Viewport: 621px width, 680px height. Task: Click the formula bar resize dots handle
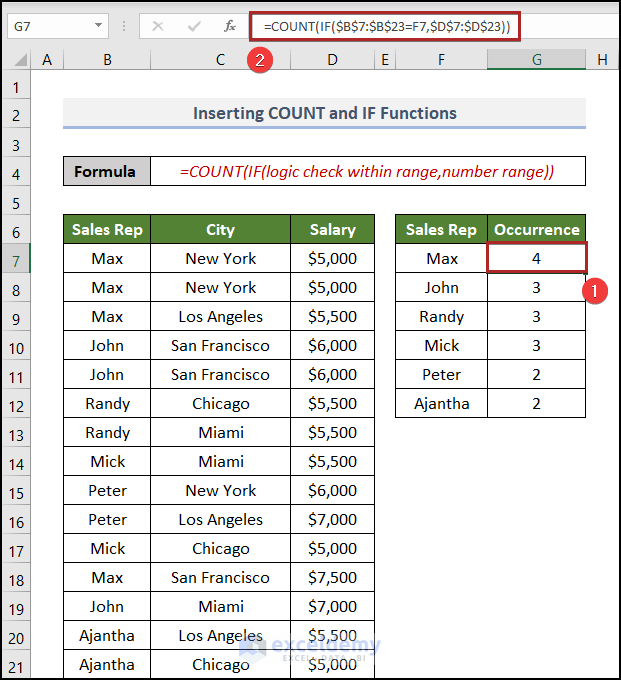[x=125, y=26]
